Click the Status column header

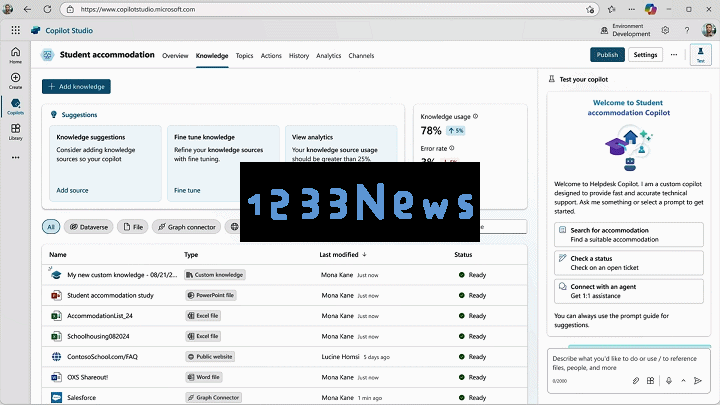click(x=463, y=254)
